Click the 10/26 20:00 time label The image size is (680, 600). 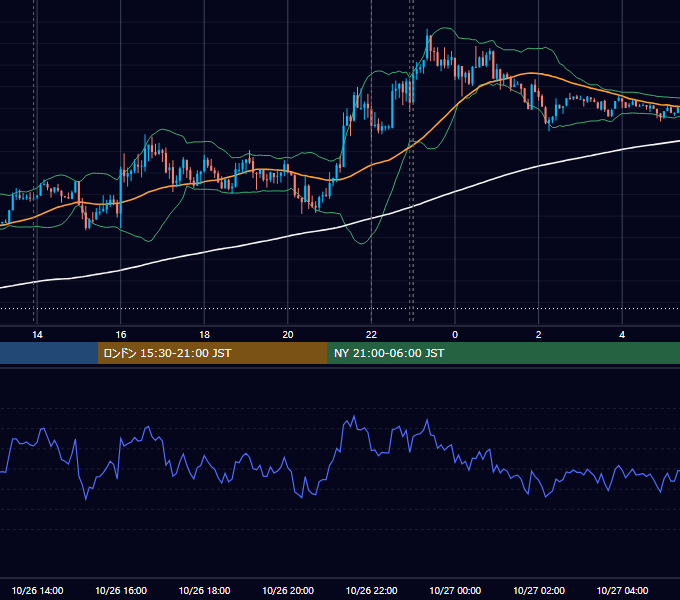coord(288,590)
